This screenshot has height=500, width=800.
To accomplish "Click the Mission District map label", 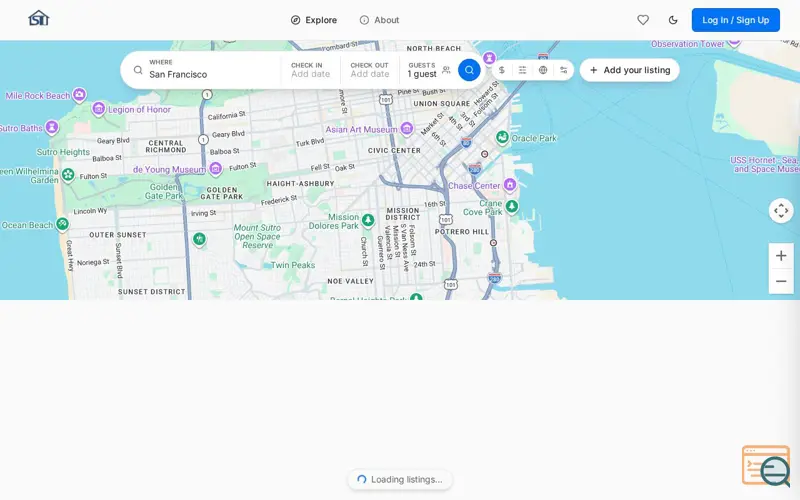I will [x=403, y=214].
